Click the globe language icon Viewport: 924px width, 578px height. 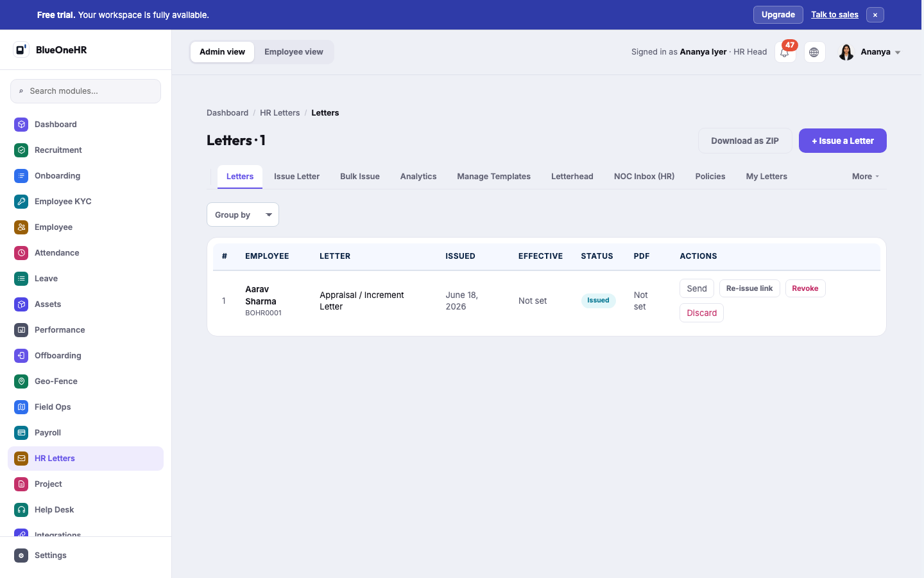[x=814, y=52]
